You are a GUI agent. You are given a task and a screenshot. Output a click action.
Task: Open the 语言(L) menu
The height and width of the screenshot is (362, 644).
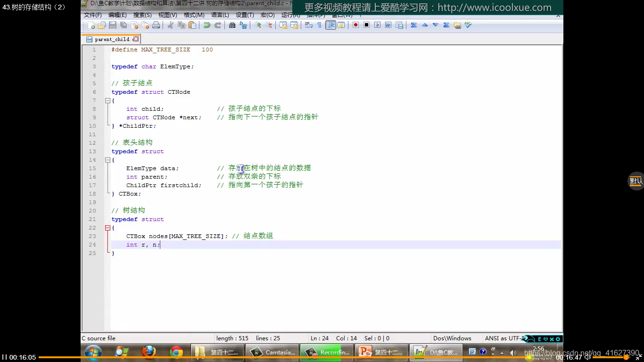220,15
